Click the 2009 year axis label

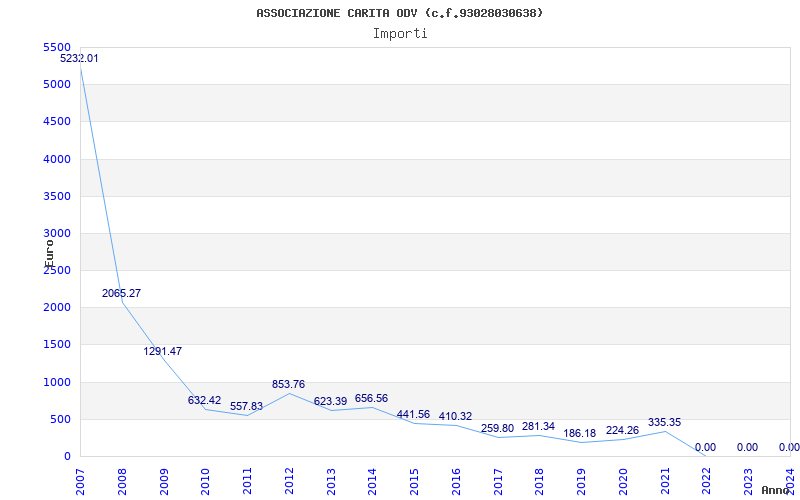164,482
